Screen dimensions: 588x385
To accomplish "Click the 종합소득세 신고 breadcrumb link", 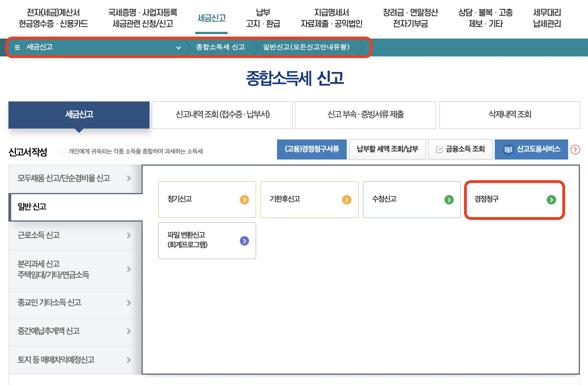I will click(x=220, y=47).
